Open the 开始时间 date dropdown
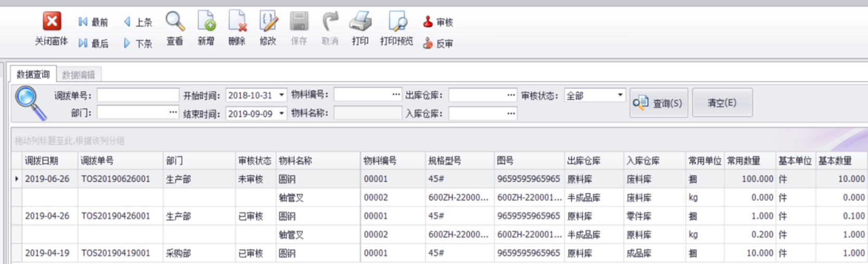The width and height of the screenshot is (868, 264). tap(281, 95)
